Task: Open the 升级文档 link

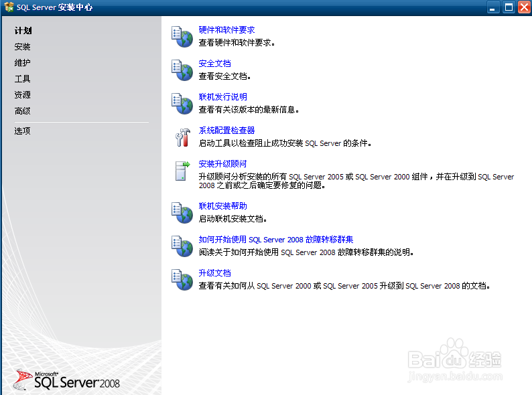Action: [x=215, y=273]
